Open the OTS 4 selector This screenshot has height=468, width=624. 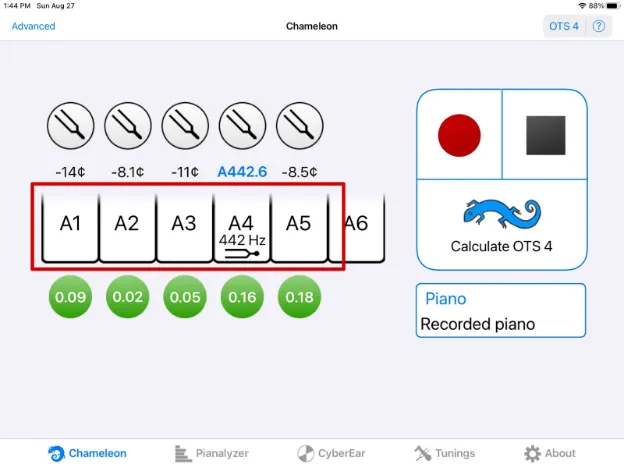[x=564, y=26]
